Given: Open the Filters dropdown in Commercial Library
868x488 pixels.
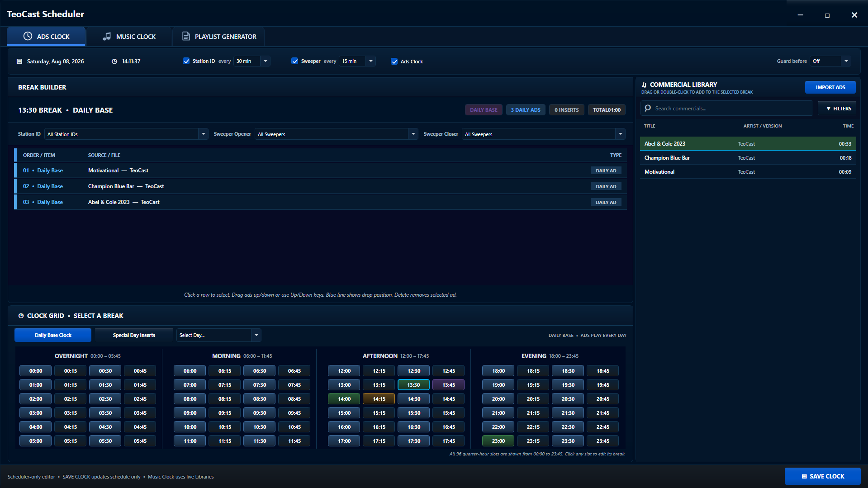Looking at the screenshot, I should click(x=838, y=109).
